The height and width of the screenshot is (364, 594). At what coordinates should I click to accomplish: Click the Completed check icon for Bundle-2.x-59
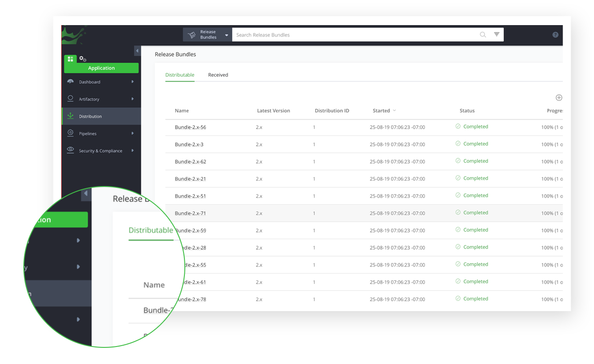click(458, 230)
